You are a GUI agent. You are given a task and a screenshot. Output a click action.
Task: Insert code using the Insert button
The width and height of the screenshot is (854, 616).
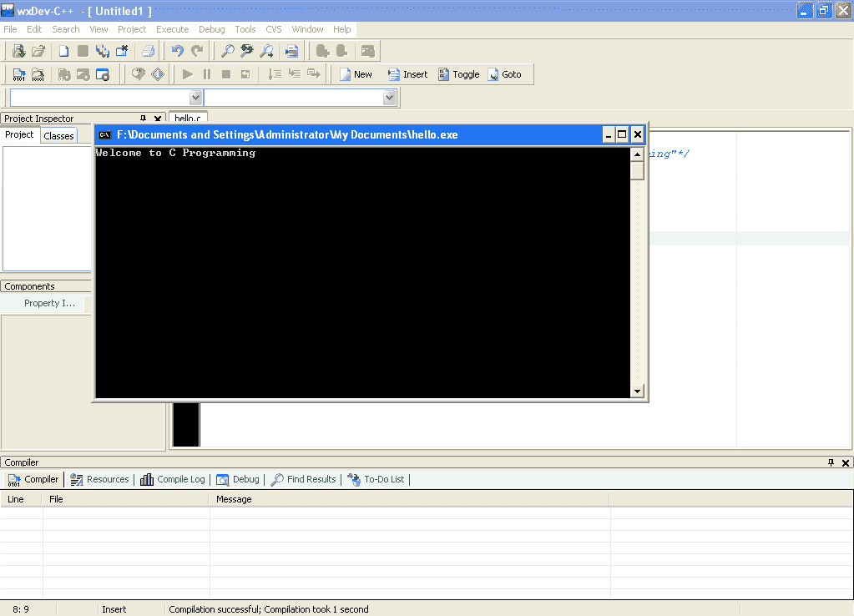pos(408,73)
